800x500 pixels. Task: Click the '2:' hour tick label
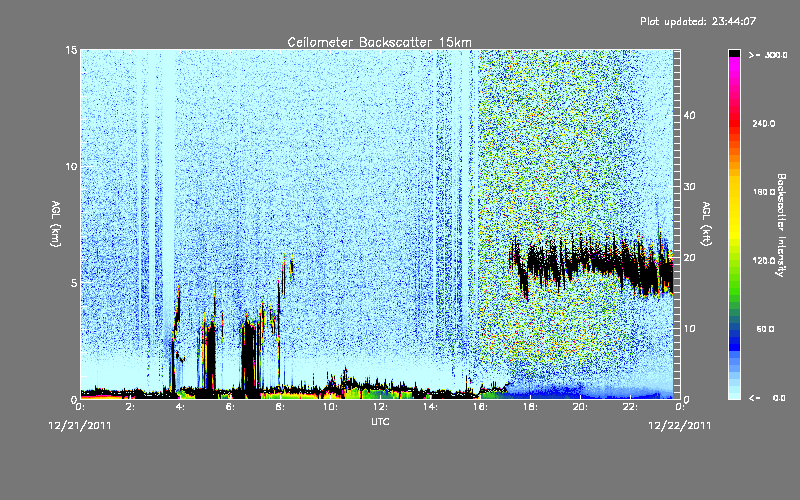point(130,407)
